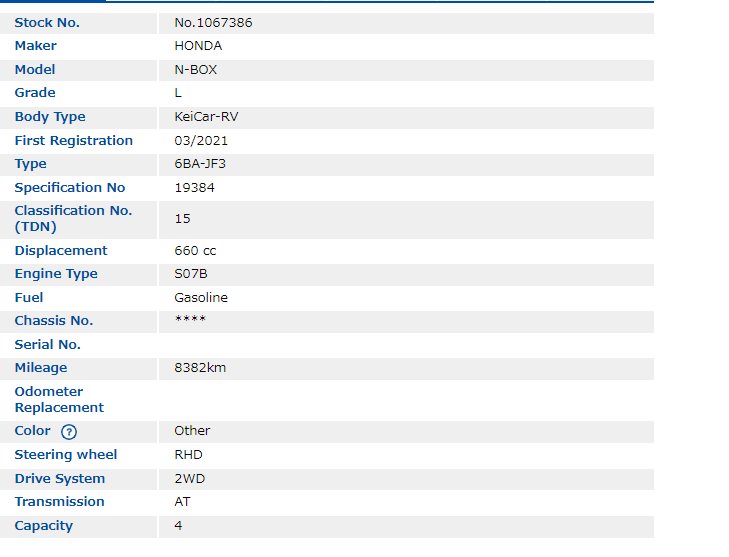Click the Odometer Replacement label
The image size is (729, 557).
pyautogui.click(x=59, y=400)
